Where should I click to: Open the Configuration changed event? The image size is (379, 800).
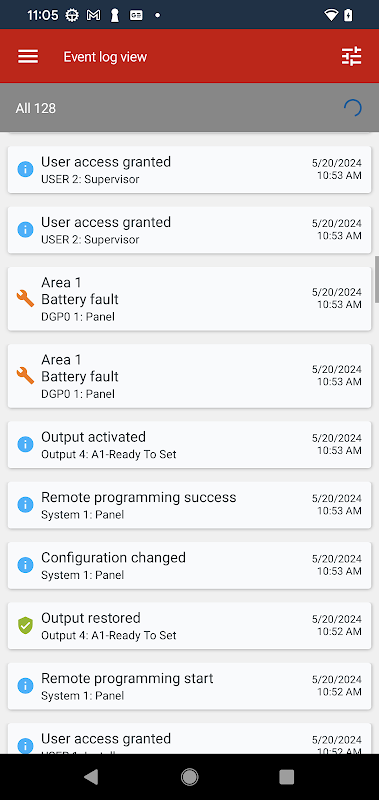coord(189,565)
